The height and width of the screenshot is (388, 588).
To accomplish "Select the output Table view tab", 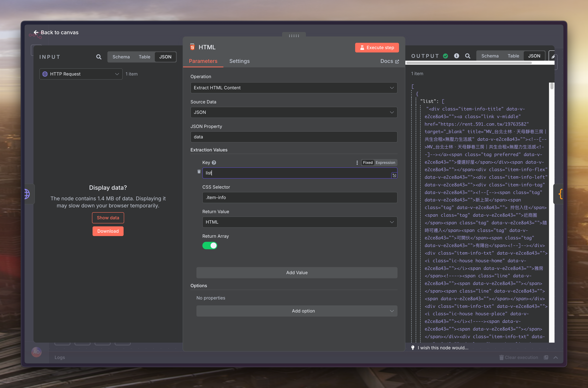I will pyautogui.click(x=513, y=56).
